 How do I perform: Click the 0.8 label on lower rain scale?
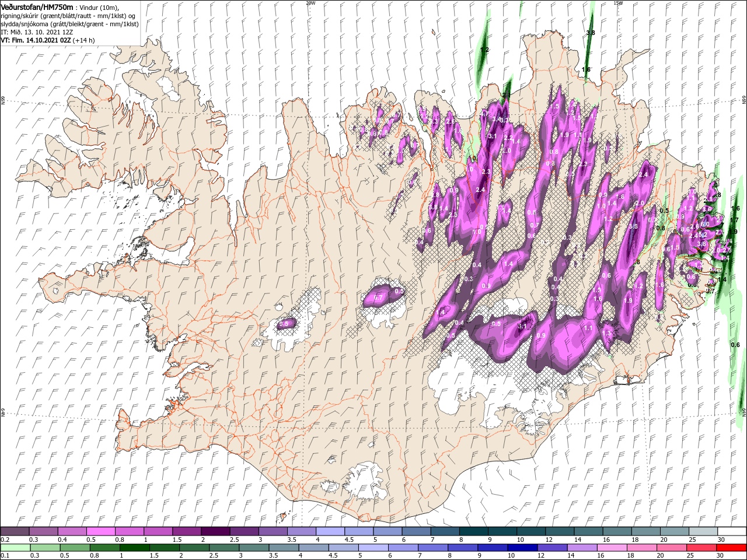93,556
